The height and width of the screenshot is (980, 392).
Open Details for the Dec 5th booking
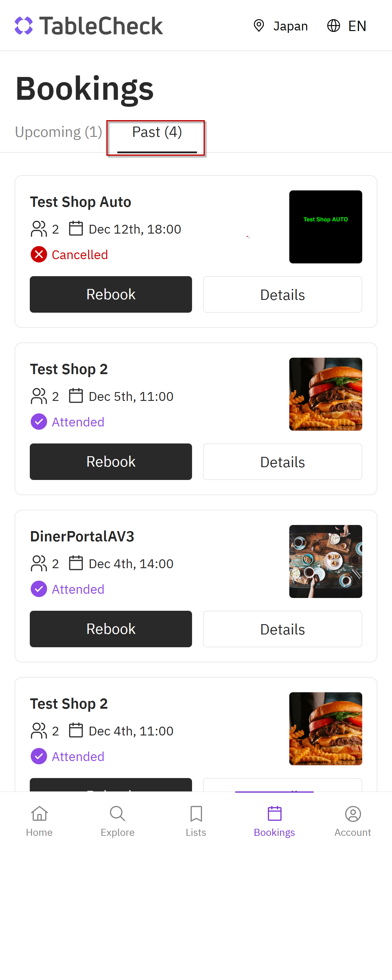click(x=283, y=462)
